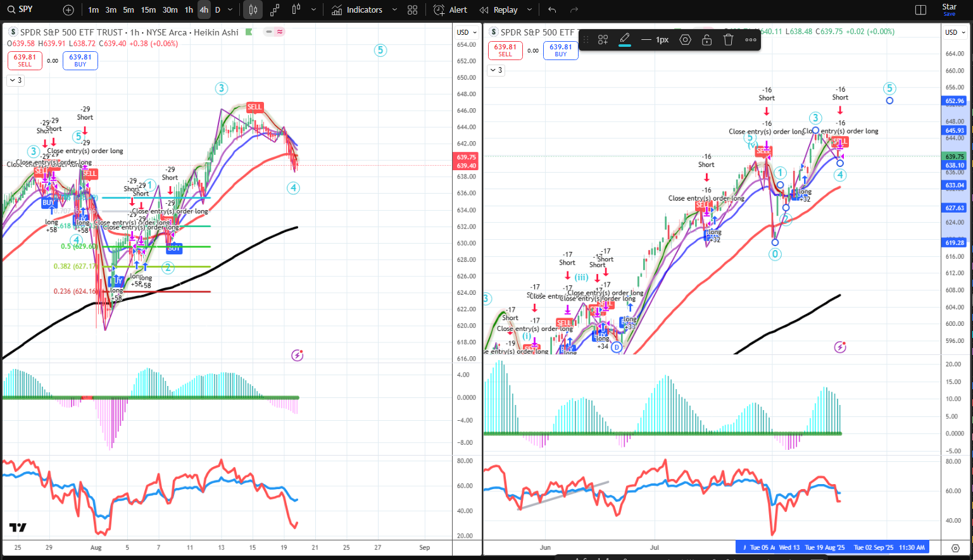Click the green flag icon on left chart
The height and width of the screenshot is (560, 973).
pos(249,32)
